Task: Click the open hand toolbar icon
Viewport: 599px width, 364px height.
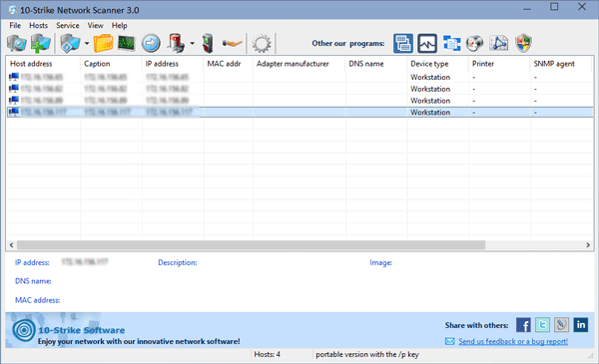Action: point(232,44)
